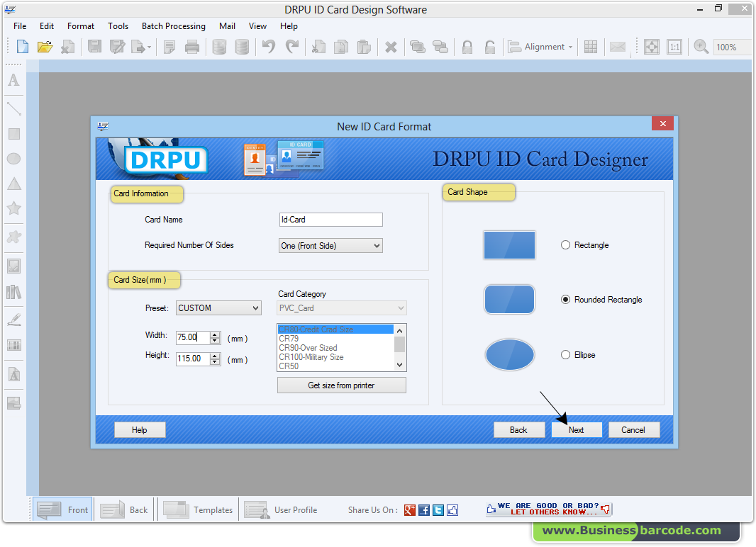This screenshot has height=547, width=756.
Task: Pick the Star shape tool
Action: pos(13,209)
